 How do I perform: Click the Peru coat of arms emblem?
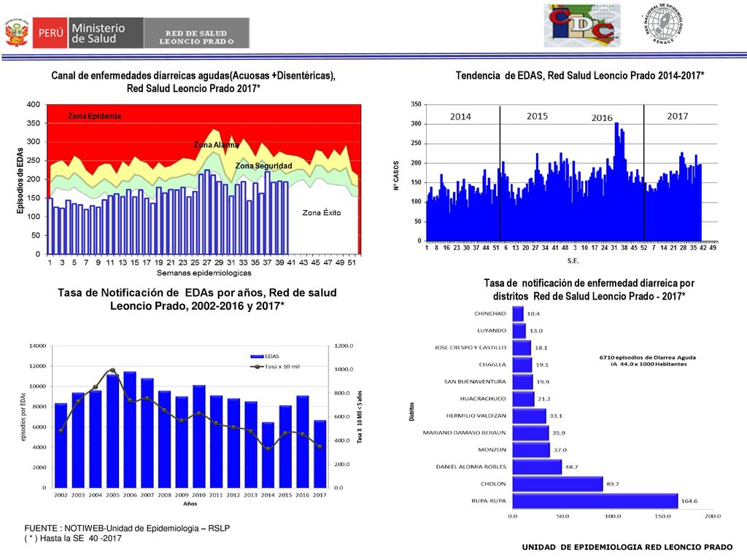point(16,33)
